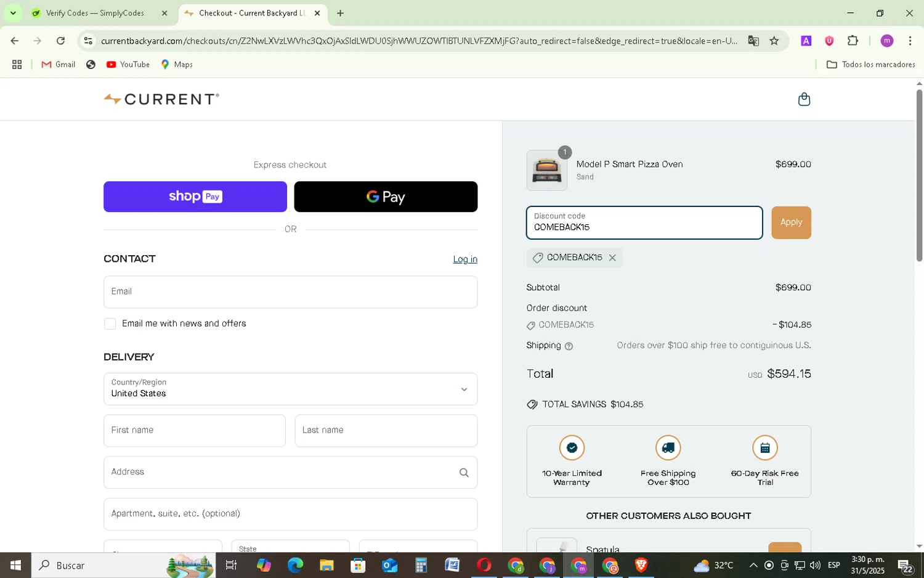Focus the Apartment, suite, etc. field
Viewport: 924px width, 578px height.
coord(290,514)
